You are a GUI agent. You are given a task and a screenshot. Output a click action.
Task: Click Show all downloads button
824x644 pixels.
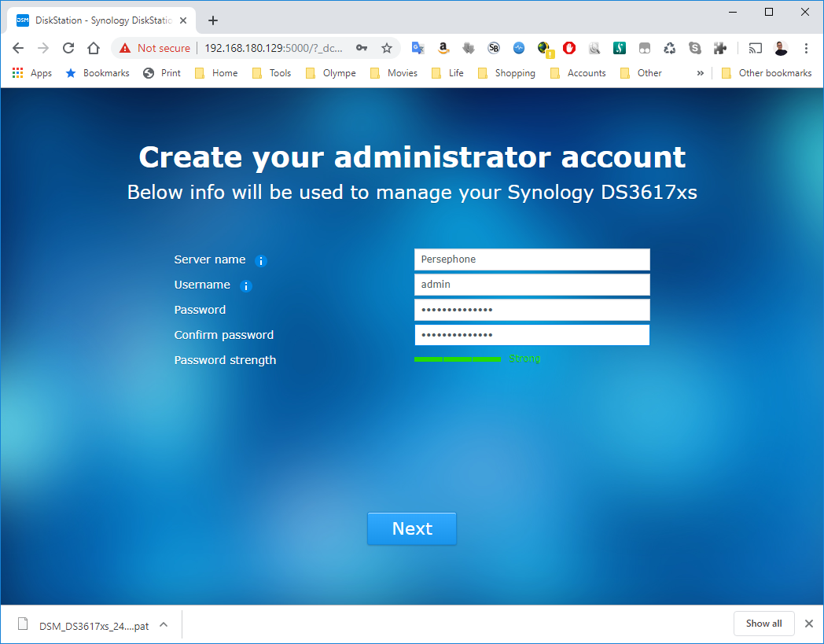tap(763, 624)
